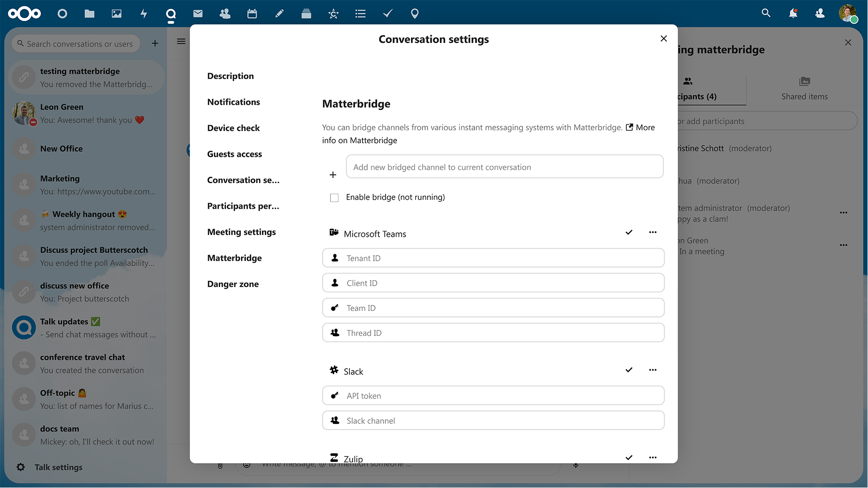Open the Leon Green conversation
Viewport: 868px width, 488px height.
[x=86, y=113]
